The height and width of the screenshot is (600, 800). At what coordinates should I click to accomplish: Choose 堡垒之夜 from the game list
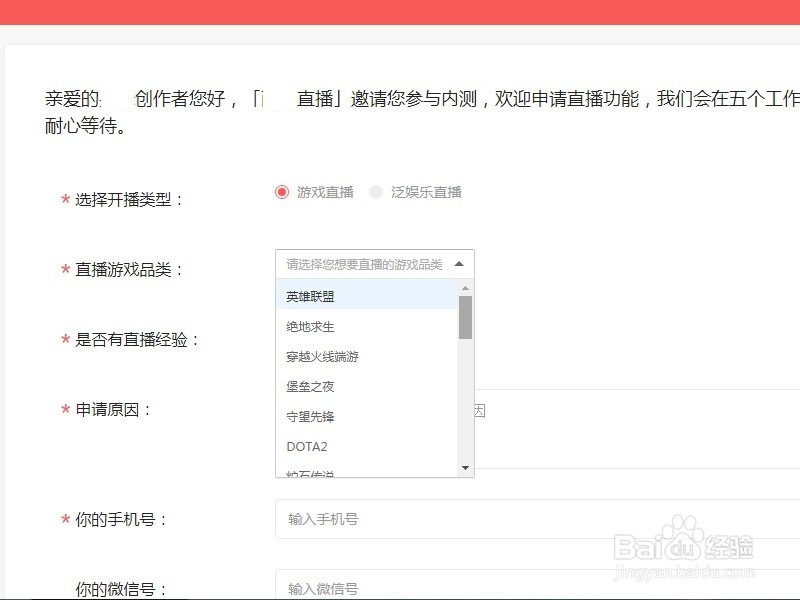click(x=366, y=387)
